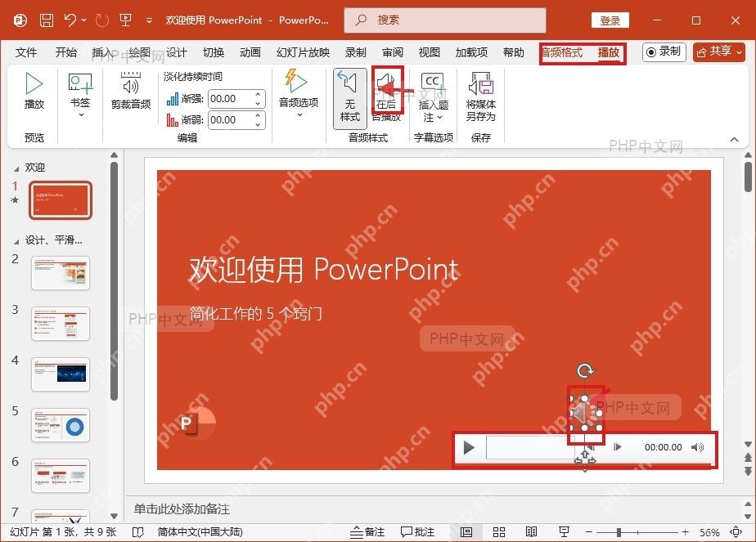The height and width of the screenshot is (542, 756).
Task: Open the 审阅 tab
Action: [x=393, y=52]
